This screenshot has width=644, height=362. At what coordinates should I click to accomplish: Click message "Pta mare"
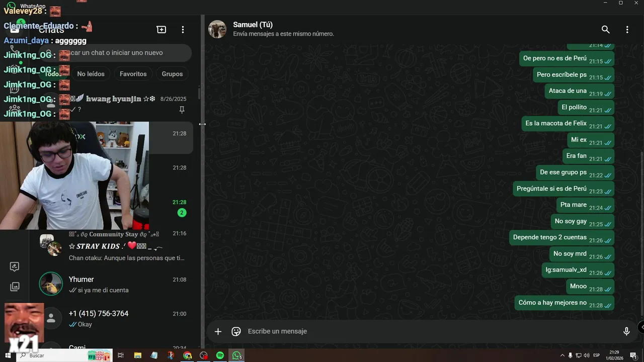click(586, 205)
